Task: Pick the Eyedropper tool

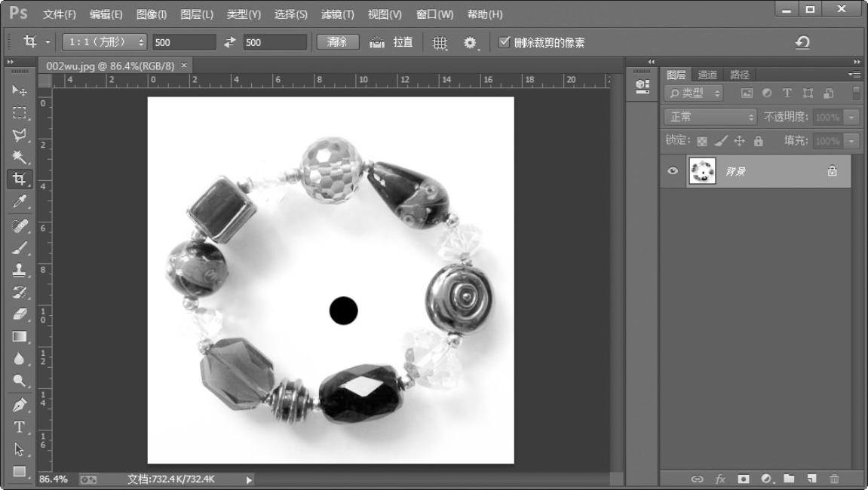Action: [x=19, y=201]
